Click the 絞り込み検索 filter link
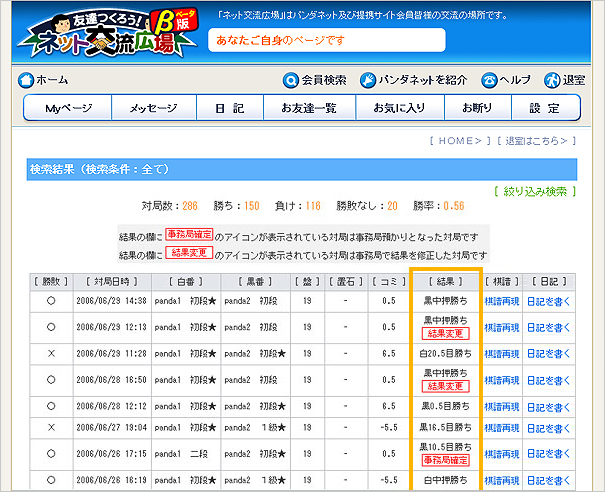This screenshot has width=605, height=492. 535,191
